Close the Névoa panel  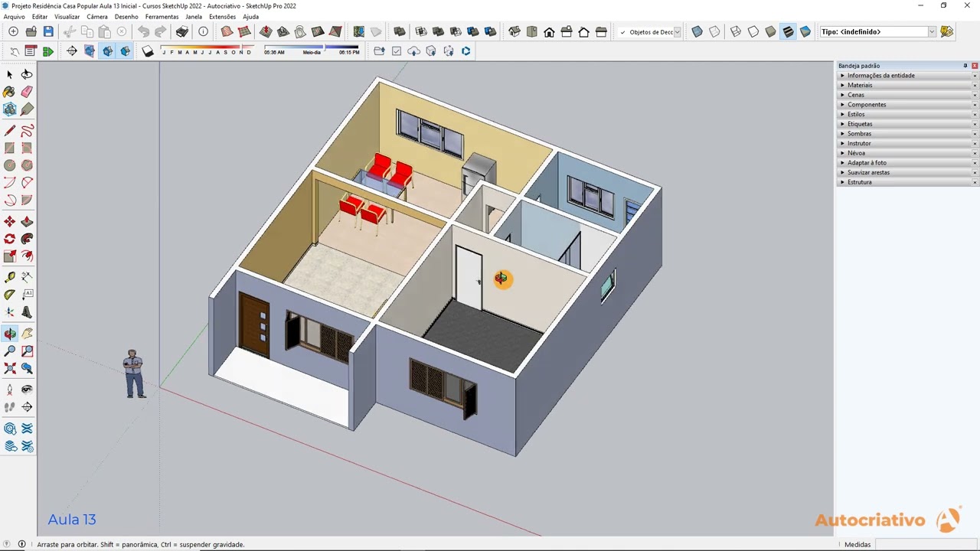975,153
